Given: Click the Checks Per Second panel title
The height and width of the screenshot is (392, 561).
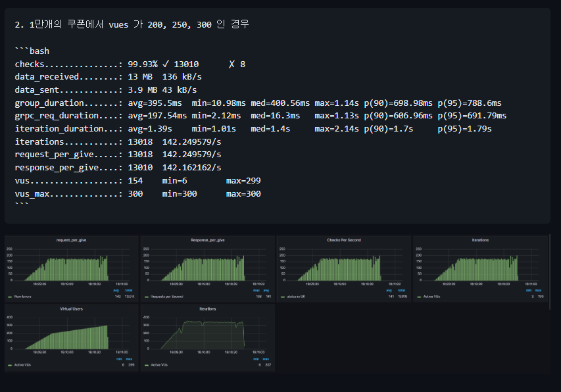Looking at the screenshot, I should [344, 240].
